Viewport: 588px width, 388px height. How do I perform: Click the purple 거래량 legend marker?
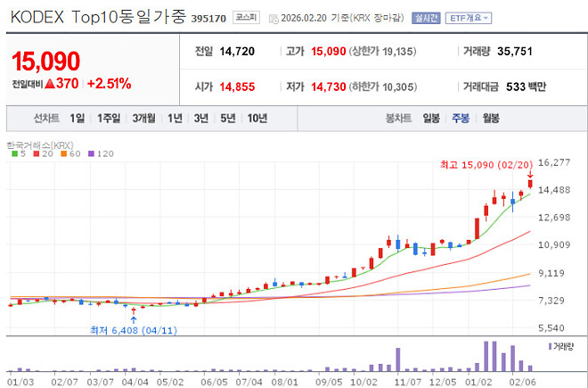coord(550,346)
